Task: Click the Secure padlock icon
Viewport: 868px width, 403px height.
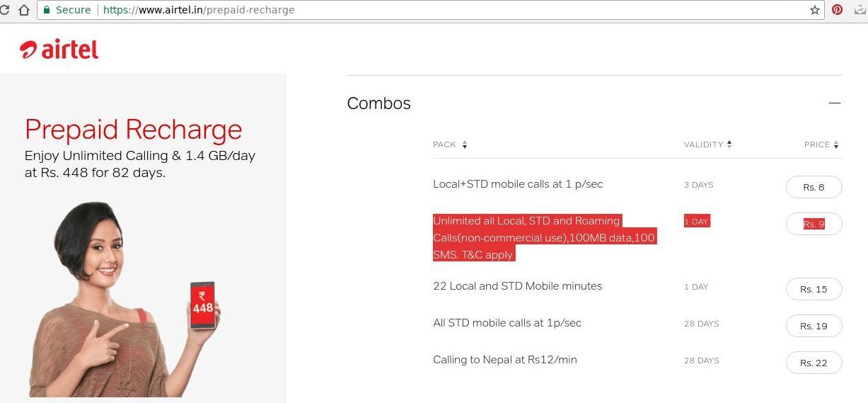Action: click(x=47, y=10)
